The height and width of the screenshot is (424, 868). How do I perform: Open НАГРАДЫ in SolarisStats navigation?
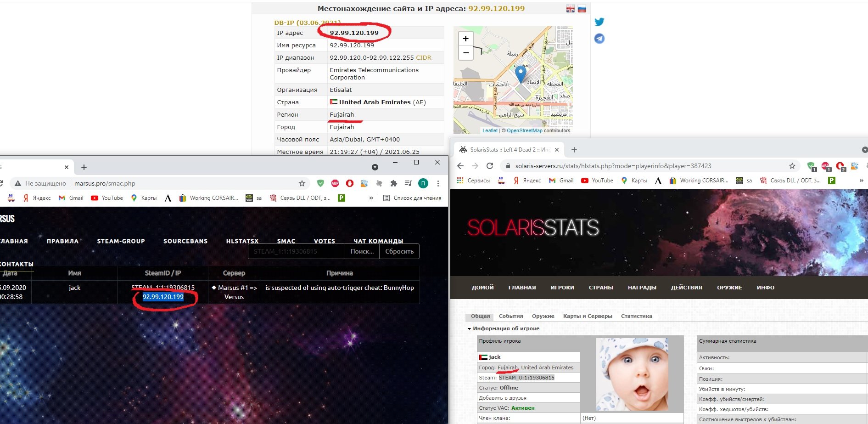[642, 288]
